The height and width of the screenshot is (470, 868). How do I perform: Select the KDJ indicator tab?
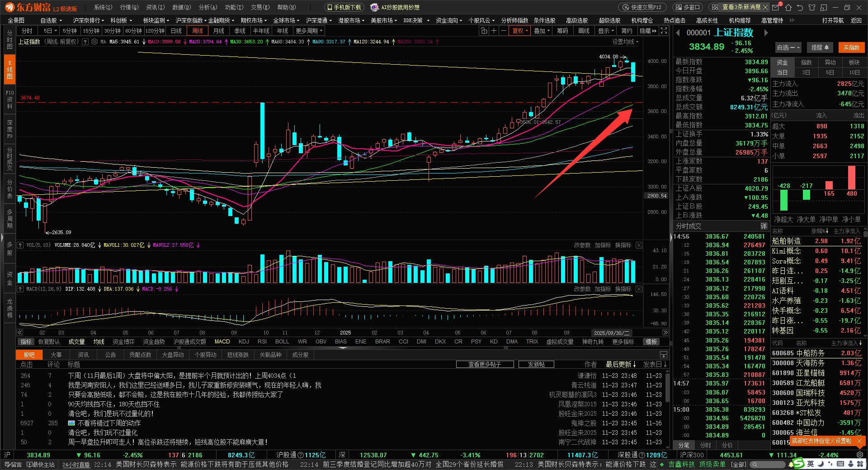tap(244, 342)
